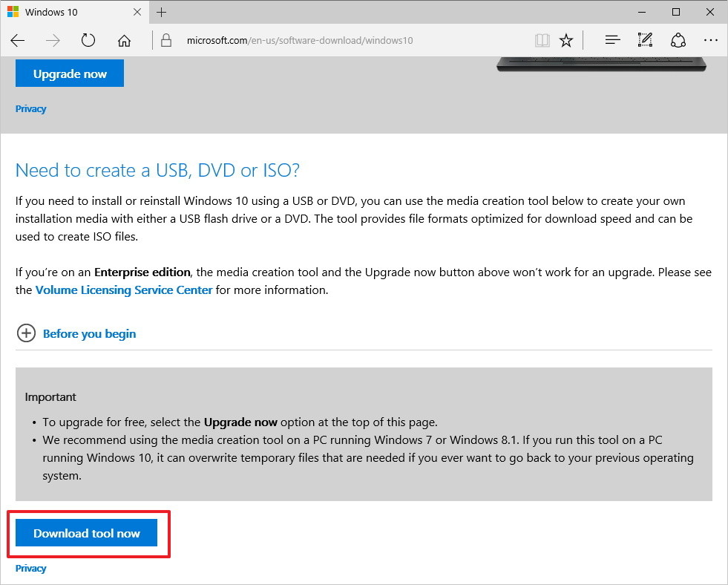
Task: Click bold Upgrade now text in Important box
Action: pyautogui.click(x=240, y=422)
